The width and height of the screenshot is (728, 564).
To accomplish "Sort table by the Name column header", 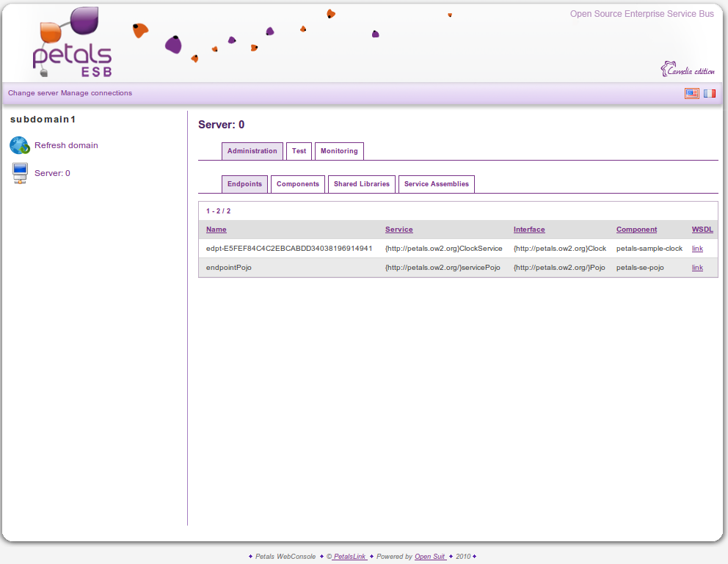I will [216, 230].
